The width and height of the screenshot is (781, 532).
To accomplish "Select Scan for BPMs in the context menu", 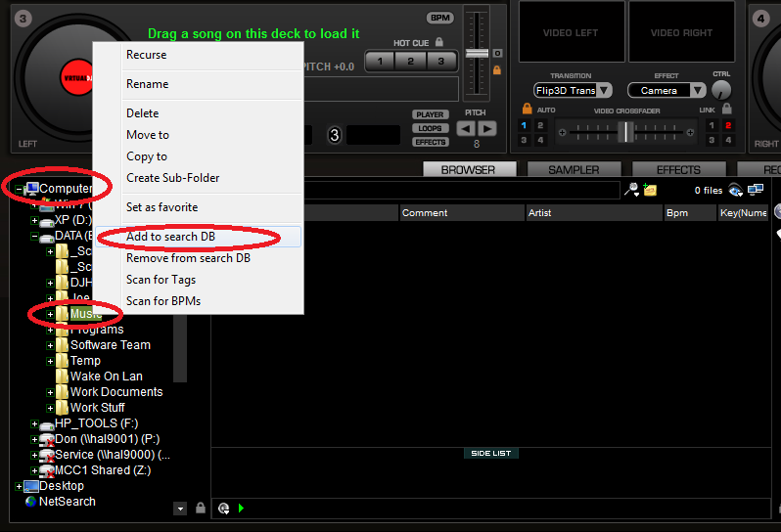I will pos(199,300).
